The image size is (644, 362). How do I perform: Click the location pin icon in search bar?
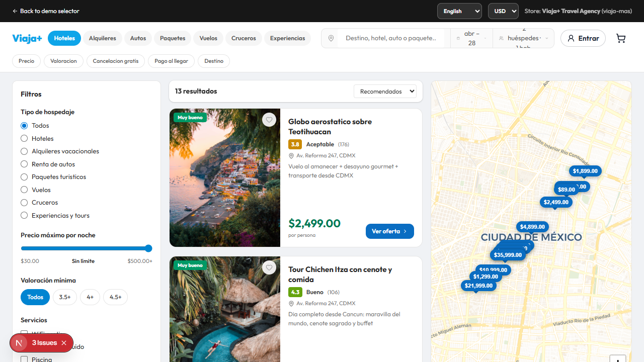coord(331,38)
